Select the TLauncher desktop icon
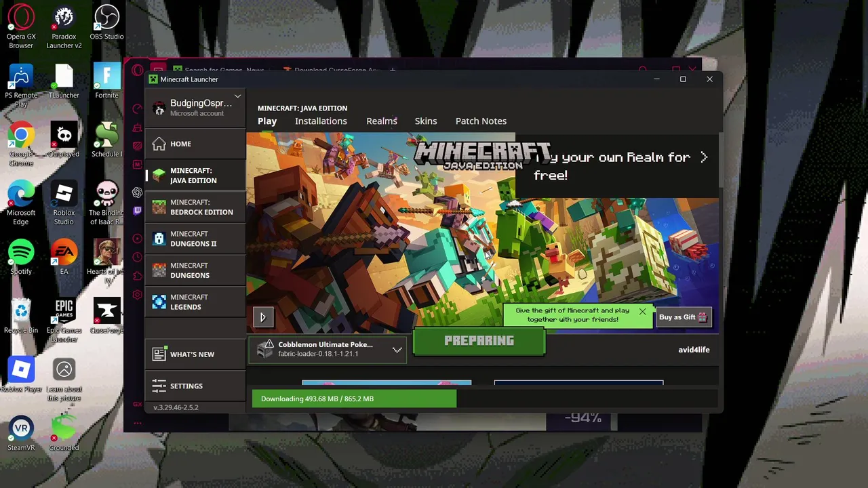Screen dimensions: 868x488 [x=64, y=81]
